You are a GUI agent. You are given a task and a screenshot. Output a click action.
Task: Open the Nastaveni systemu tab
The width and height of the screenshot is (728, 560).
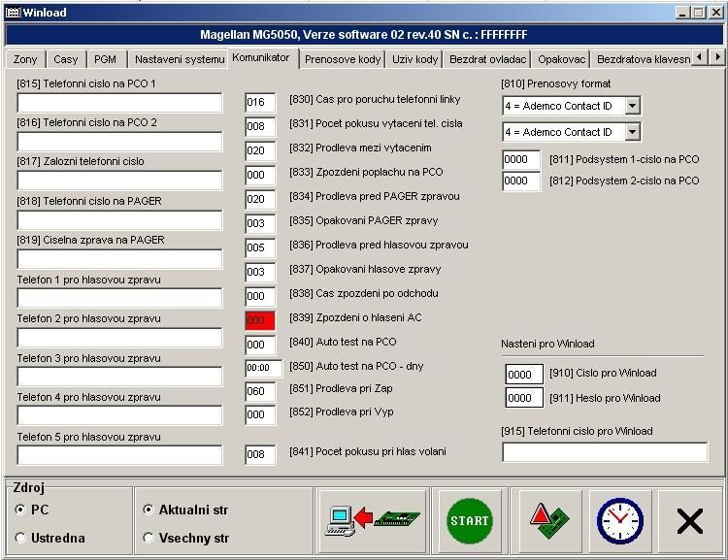pyautogui.click(x=179, y=59)
